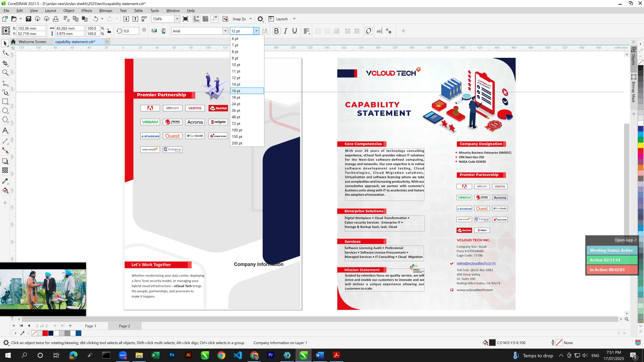Image resolution: width=644 pixels, height=362 pixels.
Task: Select the Parallel Dimension tool
Action: click(x=5, y=141)
